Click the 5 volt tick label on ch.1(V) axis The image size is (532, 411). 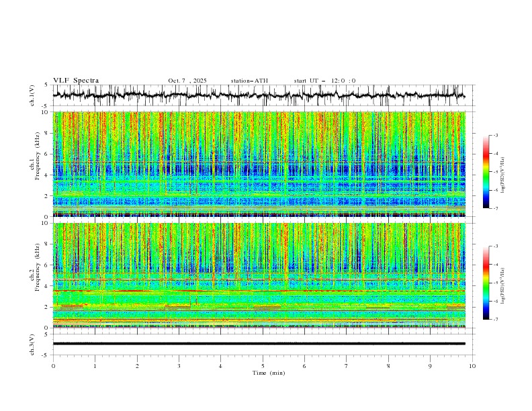(46, 85)
